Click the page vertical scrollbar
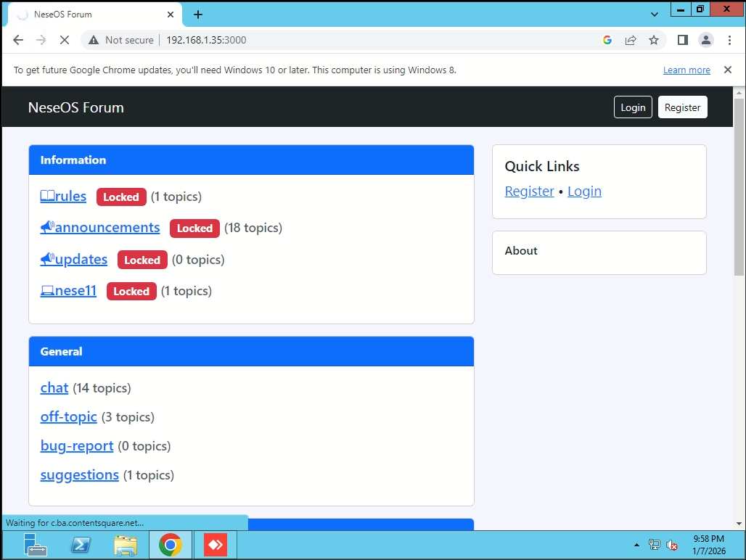The image size is (746, 560). tap(739, 189)
